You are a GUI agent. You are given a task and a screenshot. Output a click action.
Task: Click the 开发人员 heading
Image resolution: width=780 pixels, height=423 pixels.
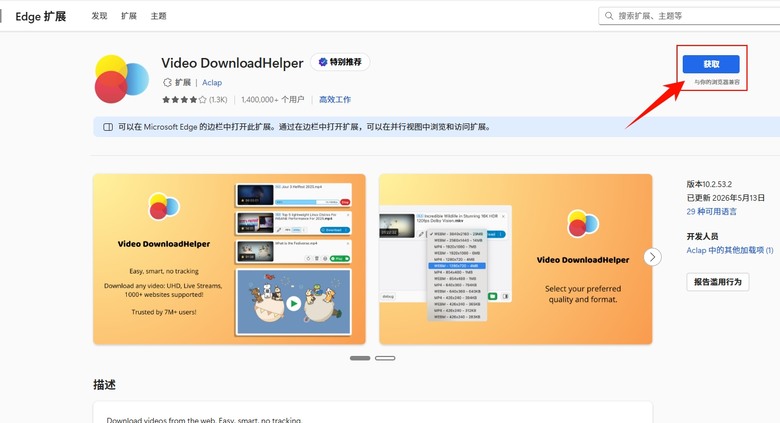click(702, 236)
